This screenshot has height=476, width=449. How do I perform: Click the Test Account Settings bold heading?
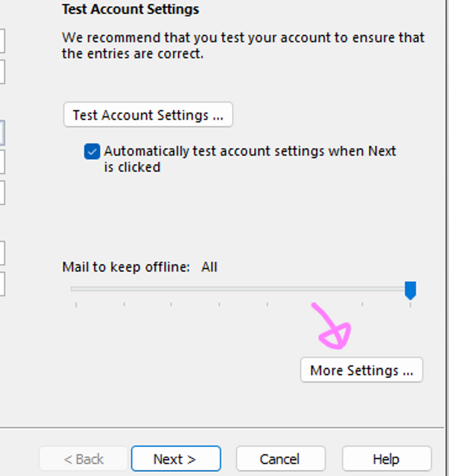tap(130, 9)
